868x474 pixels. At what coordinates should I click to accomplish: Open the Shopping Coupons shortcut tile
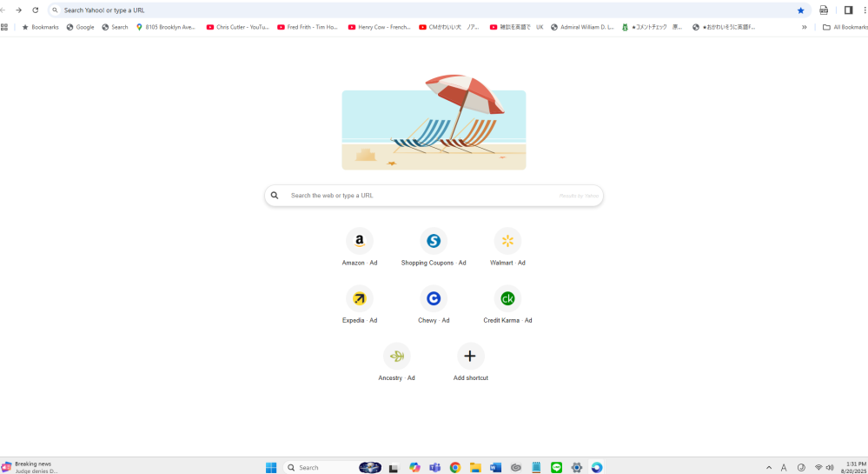tap(434, 247)
